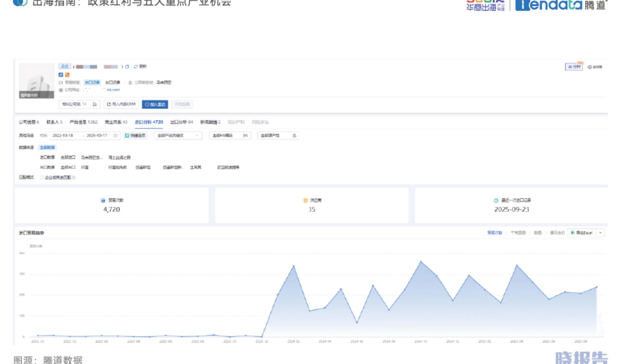Click the last data point on the trend chart
620x364 pixels.
(x=597, y=287)
